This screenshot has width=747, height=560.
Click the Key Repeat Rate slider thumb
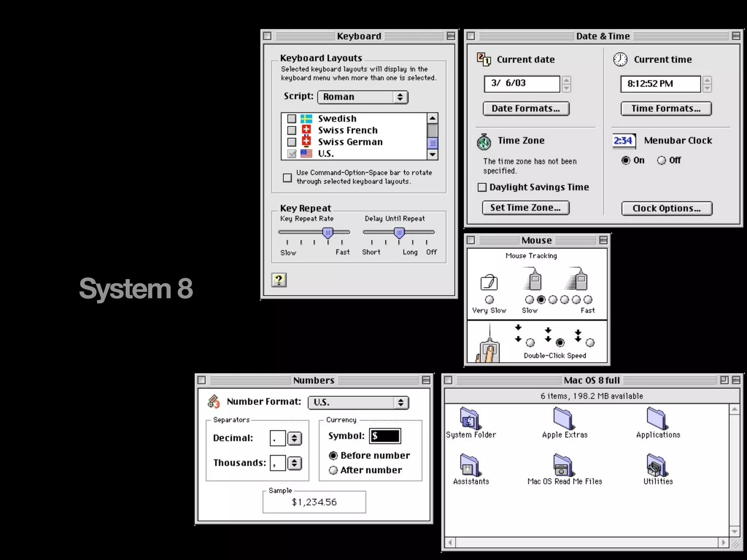328,233
